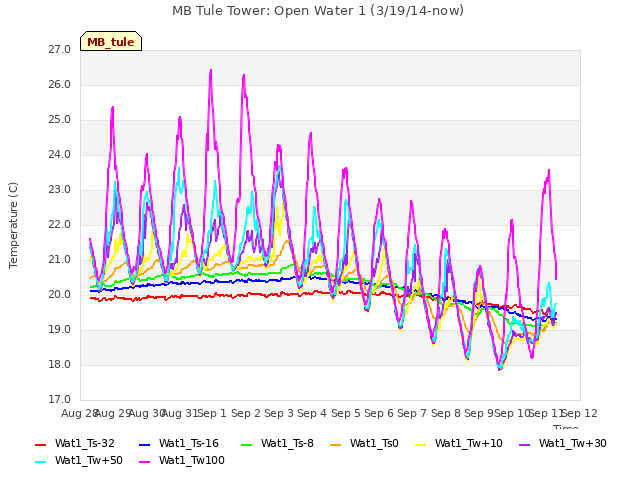Click the 21.0 y-axis tick label
This screenshot has width=640, height=480.
point(60,260)
